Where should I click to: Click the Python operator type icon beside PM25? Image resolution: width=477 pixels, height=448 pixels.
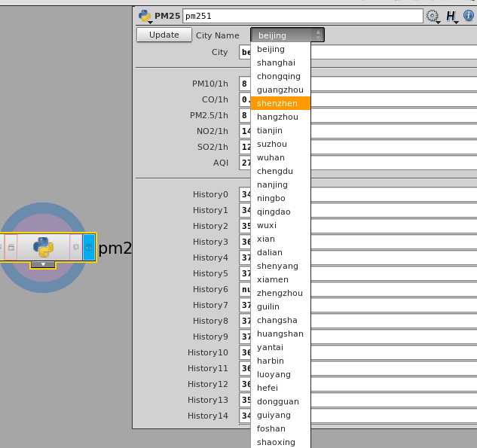tap(145, 16)
